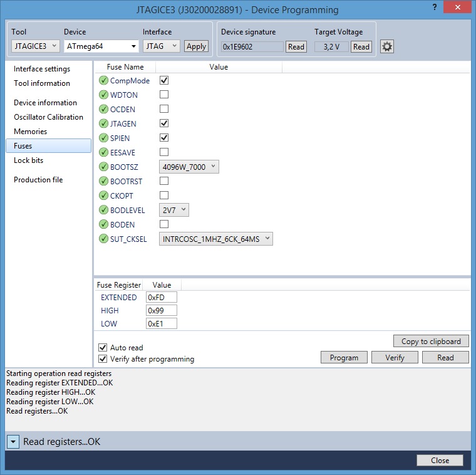Click the OCDEN status check icon
476x475 pixels.
coord(103,109)
